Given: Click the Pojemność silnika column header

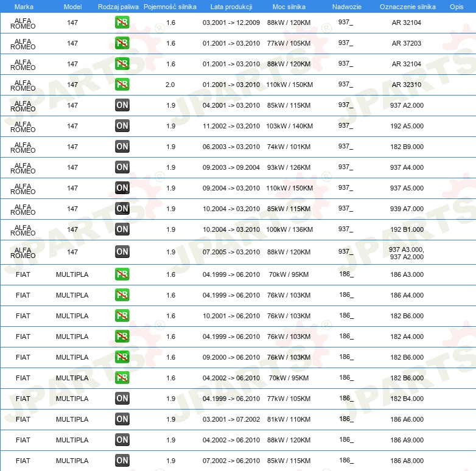Looking at the screenshot, I should [170, 7].
